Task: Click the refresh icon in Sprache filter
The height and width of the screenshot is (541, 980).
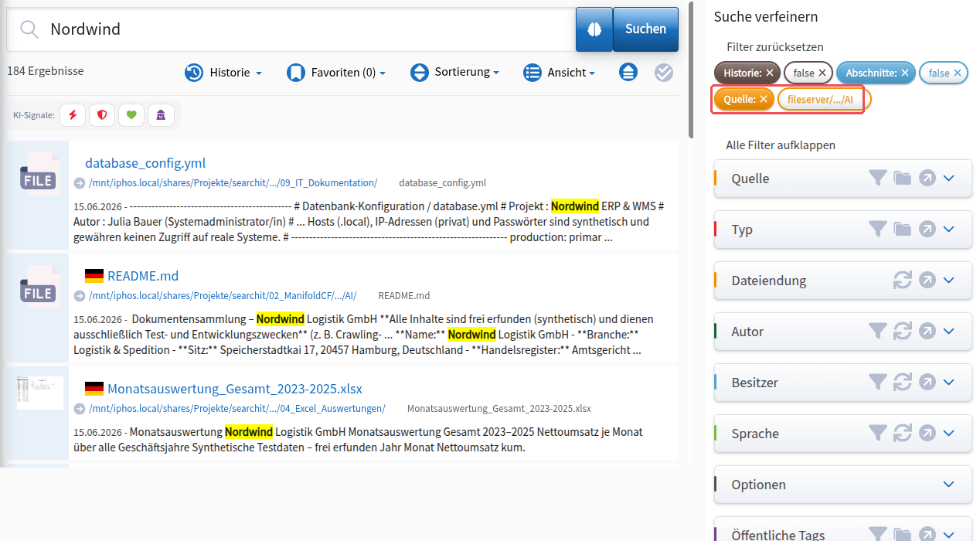Action: [903, 434]
